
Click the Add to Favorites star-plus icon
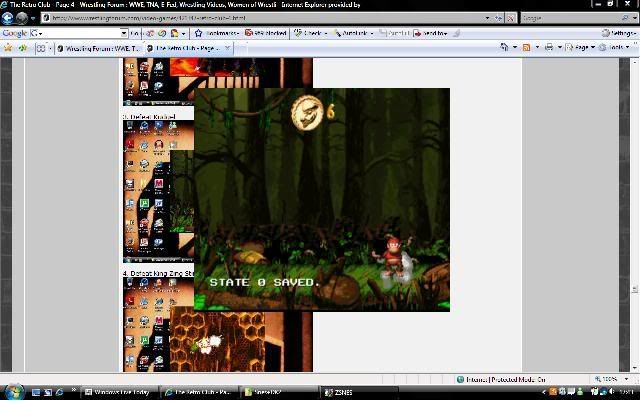tap(22, 48)
